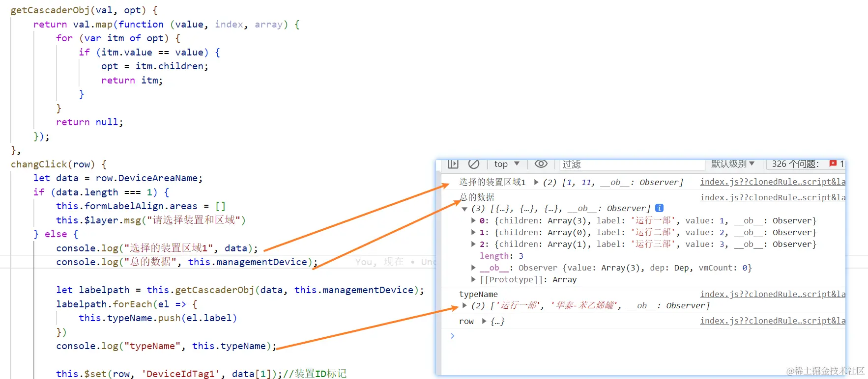Expand the row {…} object
Screen dimensions: 868x379
[x=484, y=321]
